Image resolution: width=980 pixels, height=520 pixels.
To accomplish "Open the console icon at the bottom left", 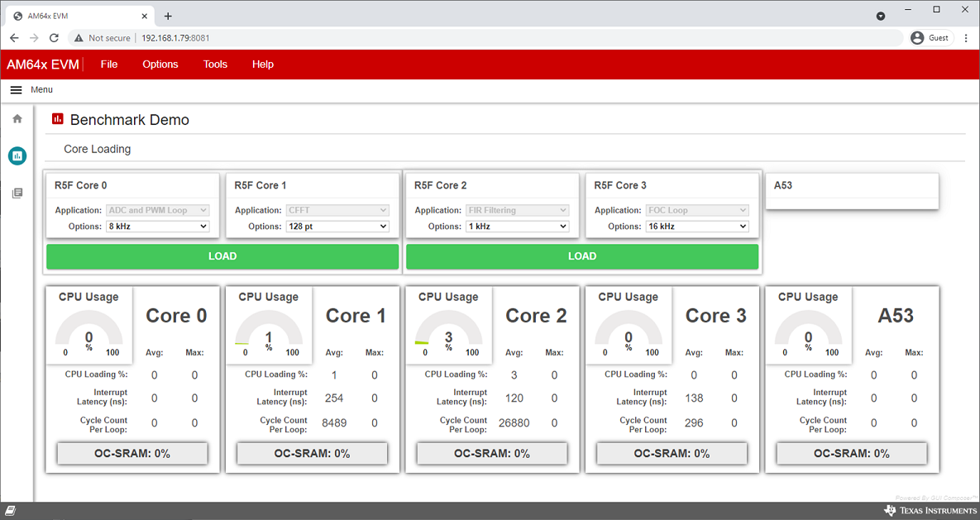I will coord(10,510).
